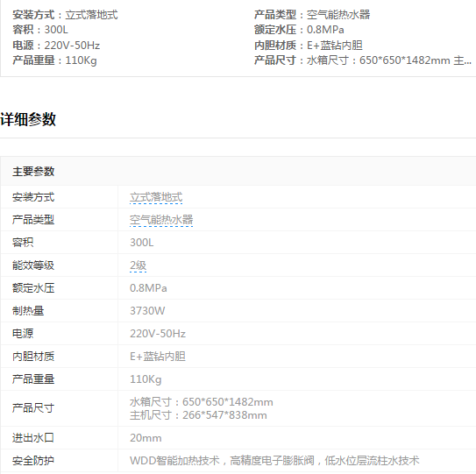This screenshot has height=474, width=476.
Task: Select the summary line 安装方式：立式落地式
Action: pos(65,15)
